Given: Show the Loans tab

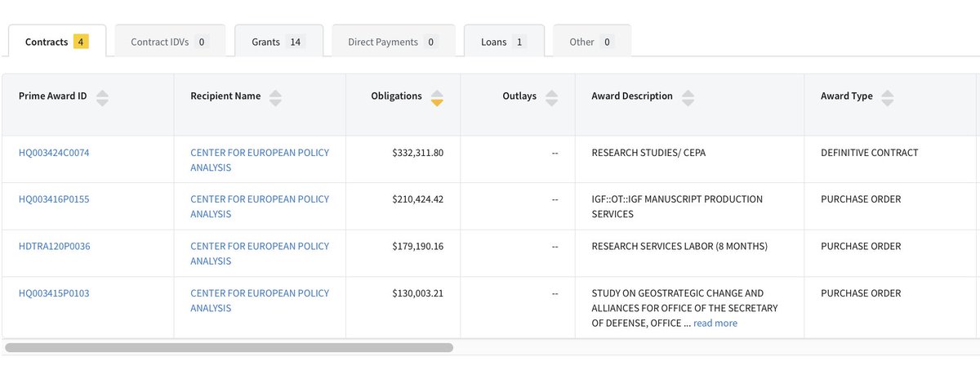Looking at the screenshot, I should (x=503, y=42).
